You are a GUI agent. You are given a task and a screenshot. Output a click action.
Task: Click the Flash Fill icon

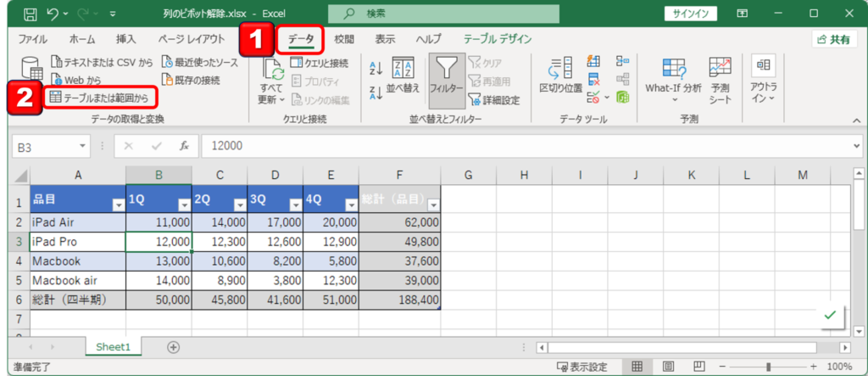pyautogui.click(x=593, y=61)
